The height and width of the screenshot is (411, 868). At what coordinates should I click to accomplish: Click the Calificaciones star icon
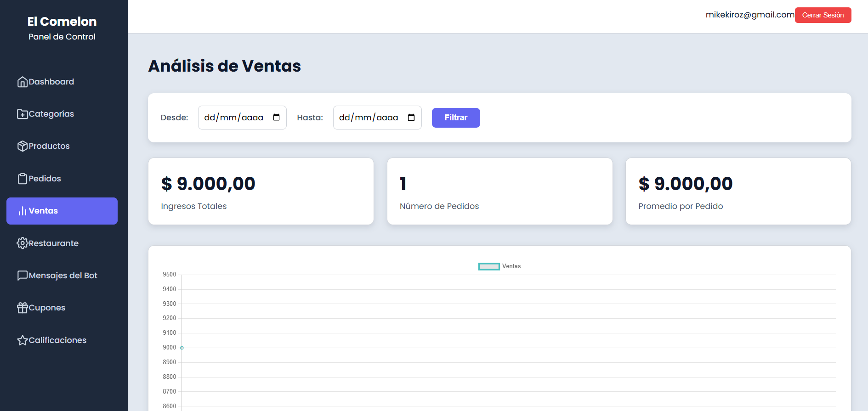(23, 340)
